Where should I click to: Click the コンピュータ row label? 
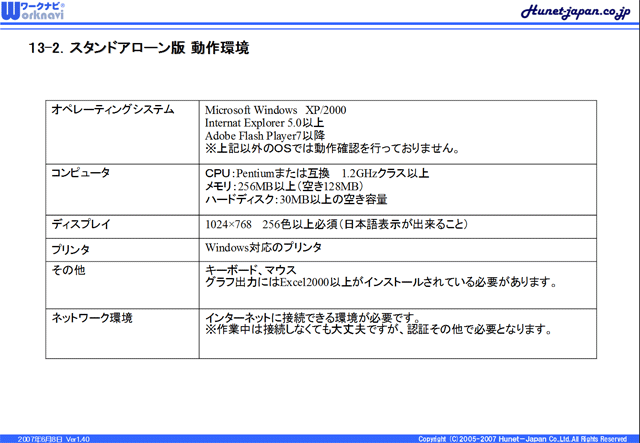click(81, 173)
